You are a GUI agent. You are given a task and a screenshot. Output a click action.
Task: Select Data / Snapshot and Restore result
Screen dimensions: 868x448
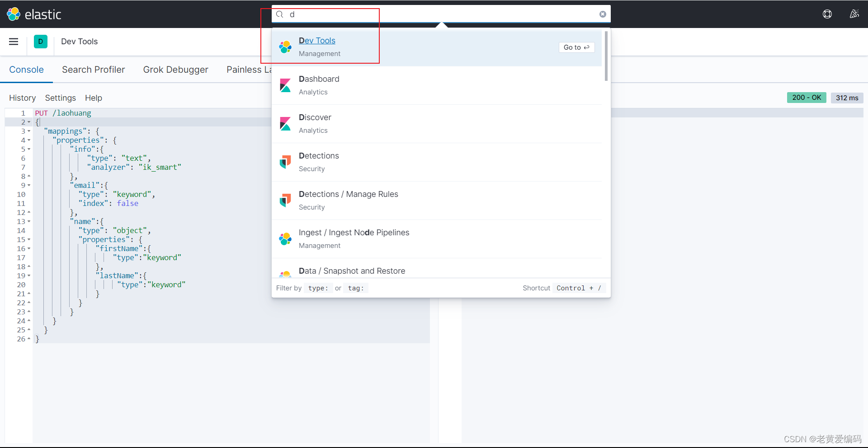pos(437,269)
